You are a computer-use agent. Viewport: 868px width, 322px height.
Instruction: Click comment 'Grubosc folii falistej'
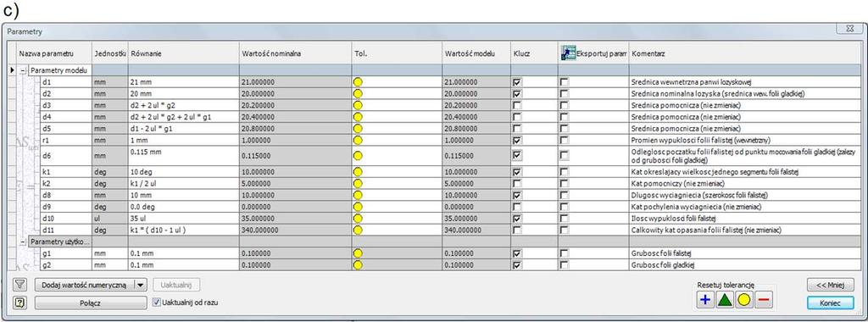(662, 253)
